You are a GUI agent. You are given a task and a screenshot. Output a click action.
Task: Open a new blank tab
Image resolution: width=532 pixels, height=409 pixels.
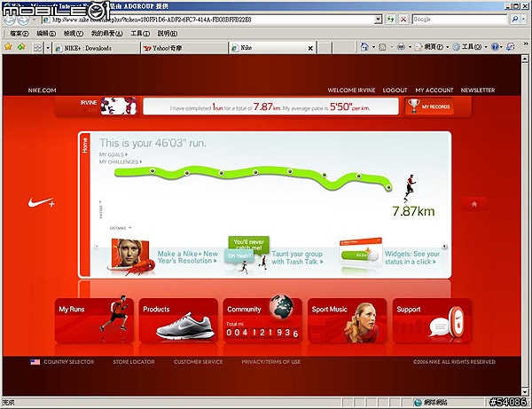[x=325, y=48]
